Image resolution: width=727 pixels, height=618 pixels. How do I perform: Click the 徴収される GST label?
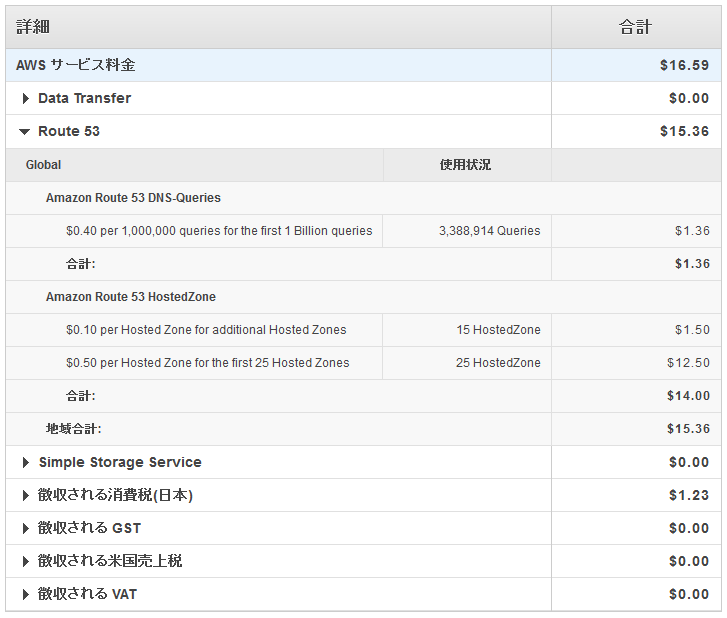(x=89, y=528)
